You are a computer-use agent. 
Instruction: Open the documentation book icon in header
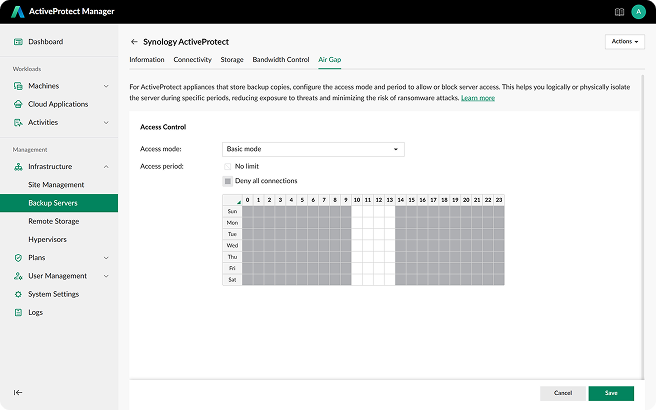[619, 12]
